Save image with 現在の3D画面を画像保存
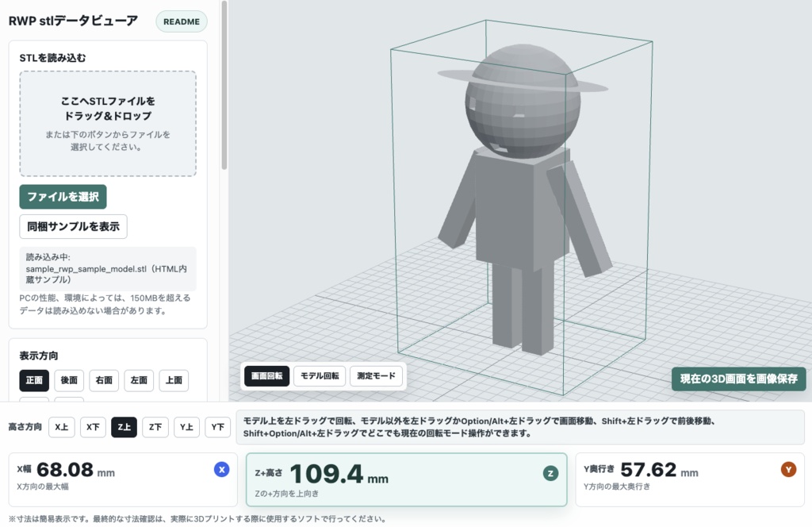The image size is (812, 527). click(x=738, y=379)
